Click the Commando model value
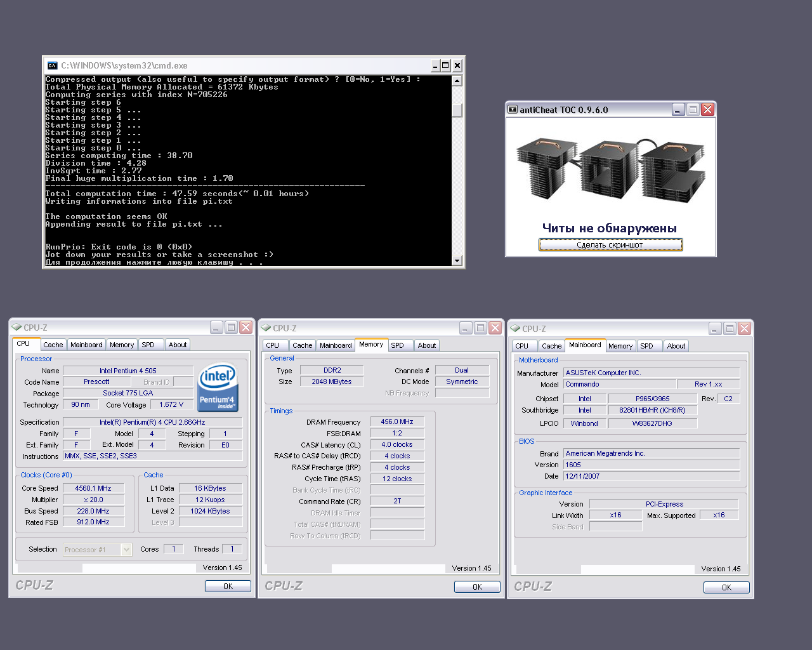The width and height of the screenshot is (812, 650). pyautogui.click(x=620, y=385)
